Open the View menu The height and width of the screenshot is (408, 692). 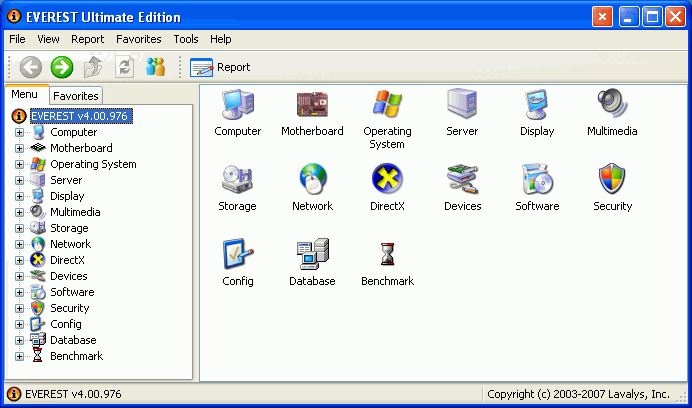[x=48, y=39]
